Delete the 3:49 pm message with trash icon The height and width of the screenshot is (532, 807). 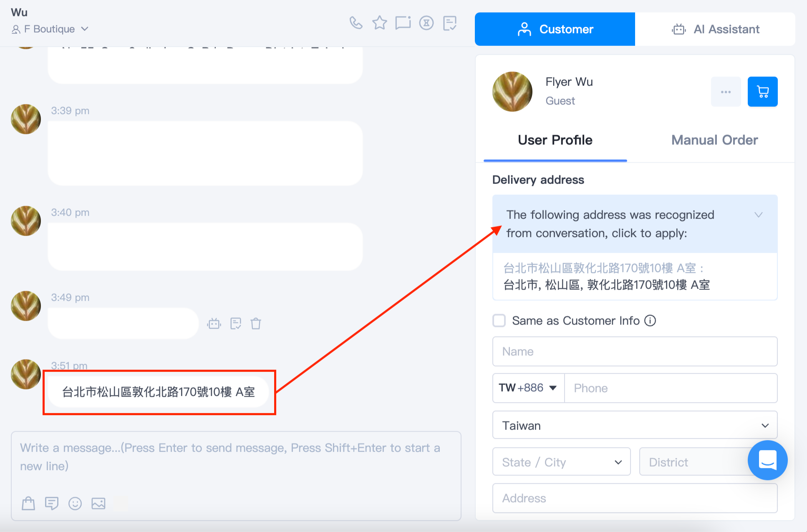click(x=256, y=324)
